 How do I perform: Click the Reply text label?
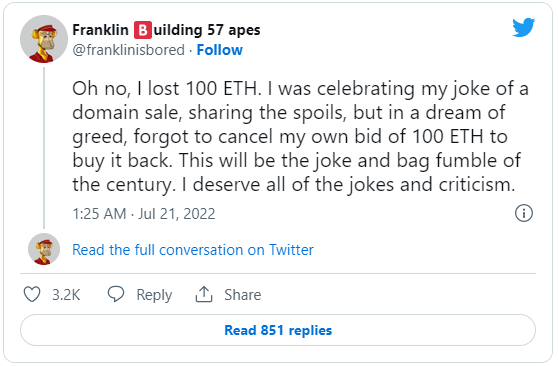click(154, 295)
